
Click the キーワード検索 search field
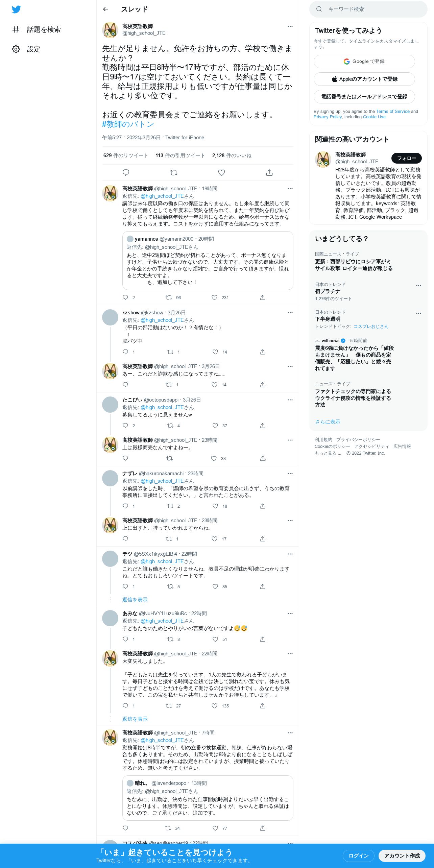[368, 9]
